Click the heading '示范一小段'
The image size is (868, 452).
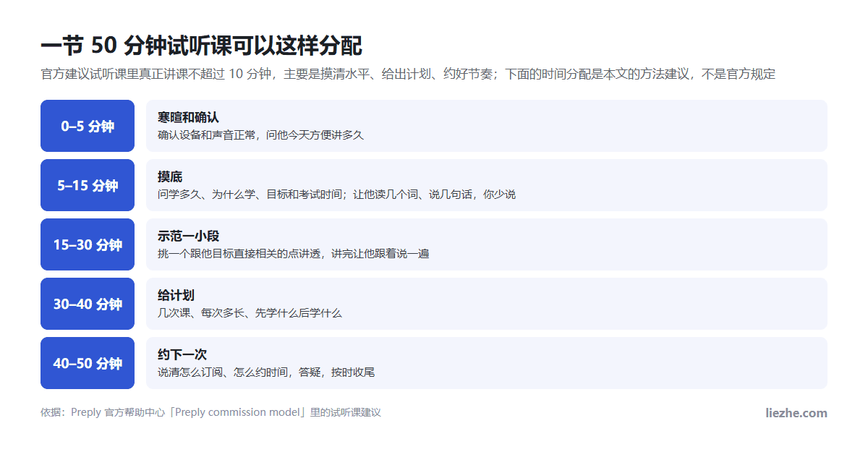188,236
